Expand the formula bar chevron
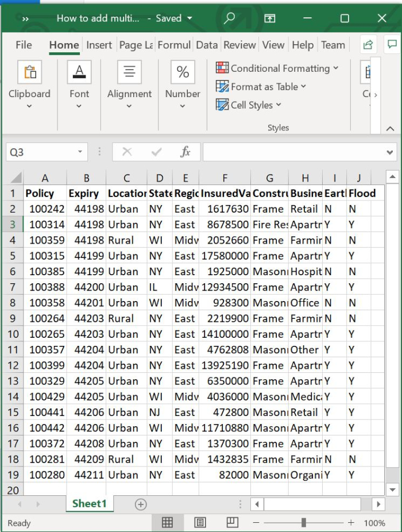Image resolution: width=402 pixels, height=532 pixels. tap(390, 152)
